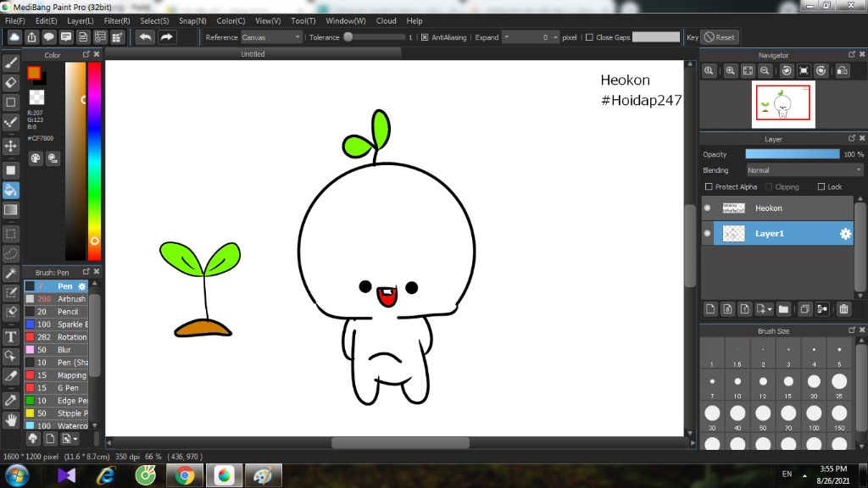
Task: Open the Cloud menu
Action: click(x=386, y=21)
